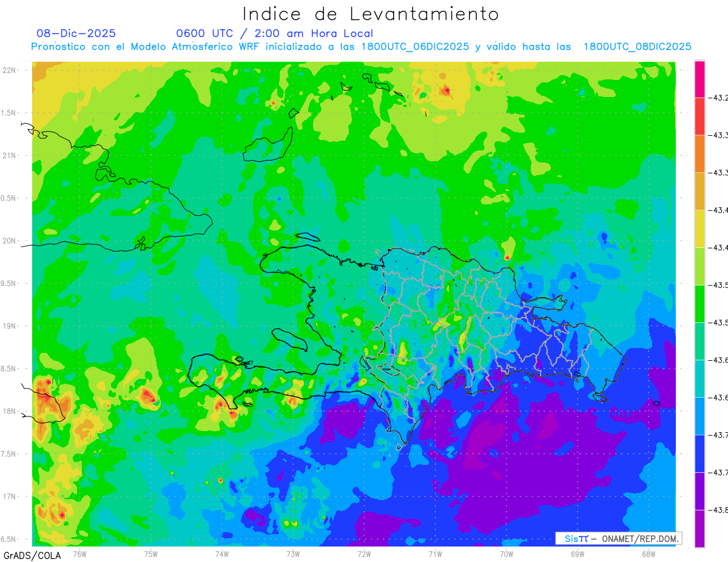Click the "21N" latitude label
Screen dimensions: 728x562
pyautogui.click(x=10, y=155)
